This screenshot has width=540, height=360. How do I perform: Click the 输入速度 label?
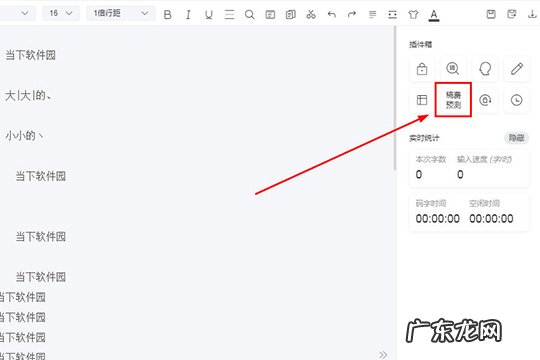(485, 159)
